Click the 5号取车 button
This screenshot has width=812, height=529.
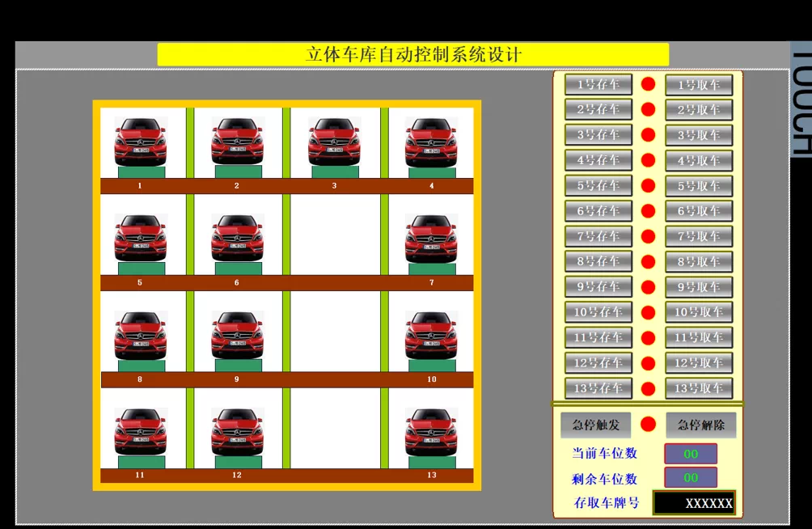pyautogui.click(x=699, y=186)
